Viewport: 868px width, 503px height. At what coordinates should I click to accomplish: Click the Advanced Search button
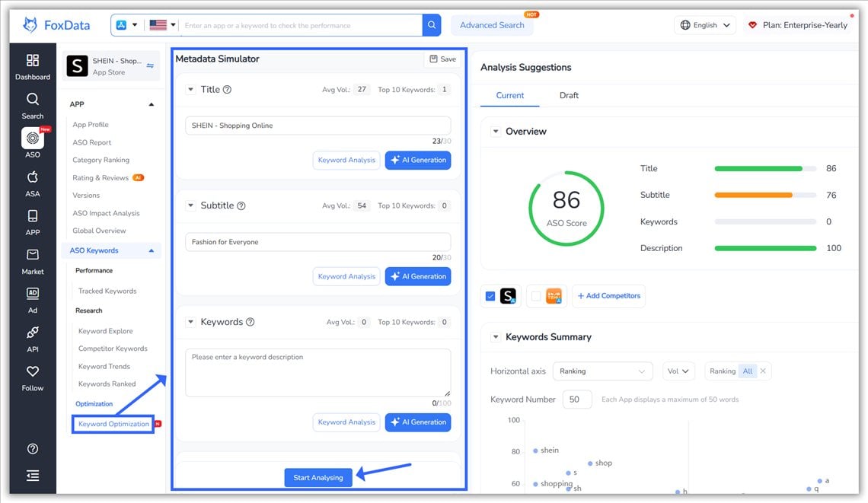[492, 25]
